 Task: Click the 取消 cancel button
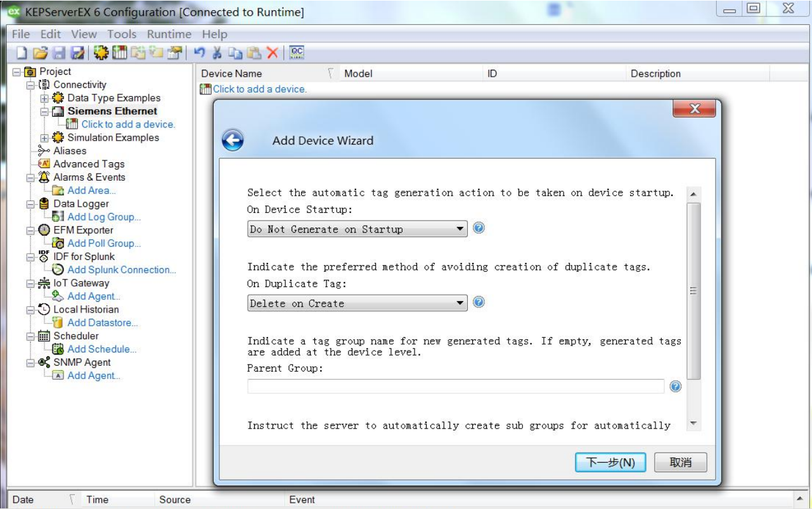681,463
